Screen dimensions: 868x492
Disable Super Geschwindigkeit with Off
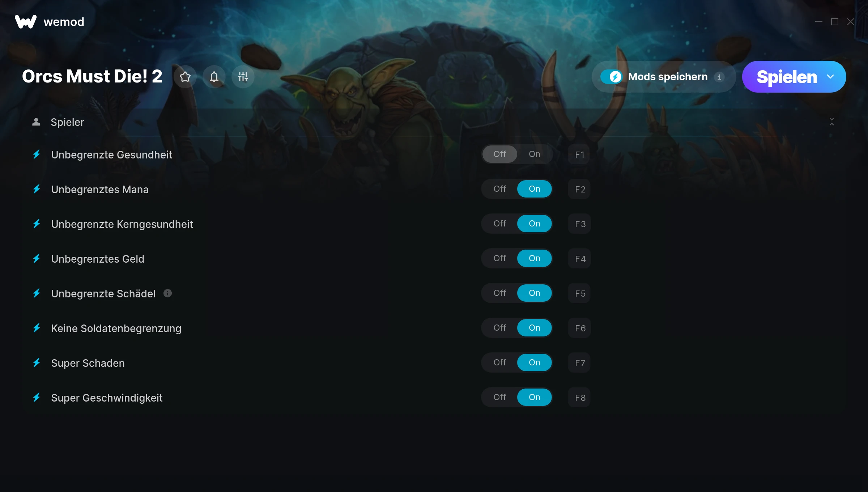[500, 397]
